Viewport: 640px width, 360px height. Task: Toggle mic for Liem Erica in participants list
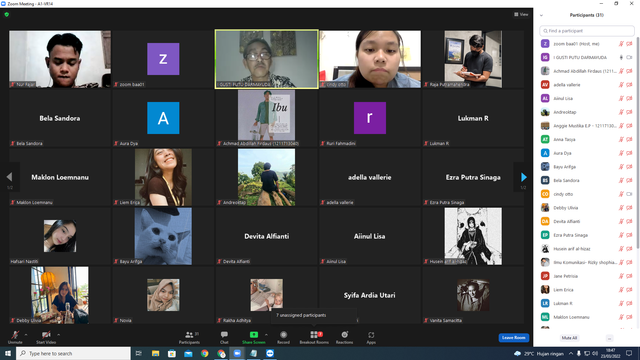click(621, 289)
